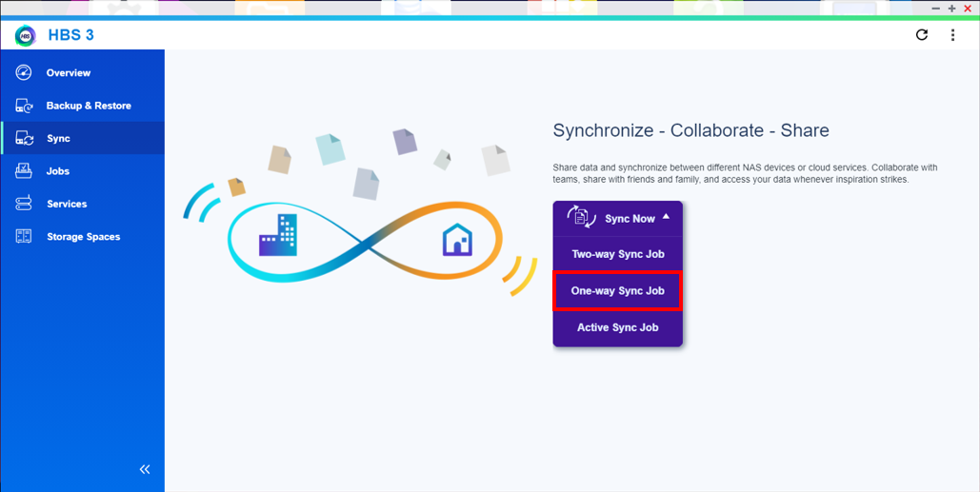Collapse the Sync Now dropdown arrow
The height and width of the screenshot is (492, 980).
pyautogui.click(x=666, y=217)
